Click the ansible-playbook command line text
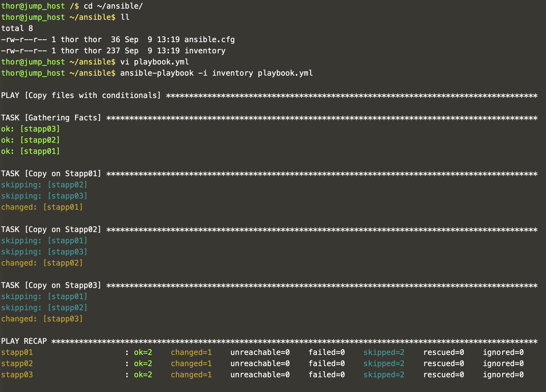Screen dimensions: 546x392 [x=216, y=73]
